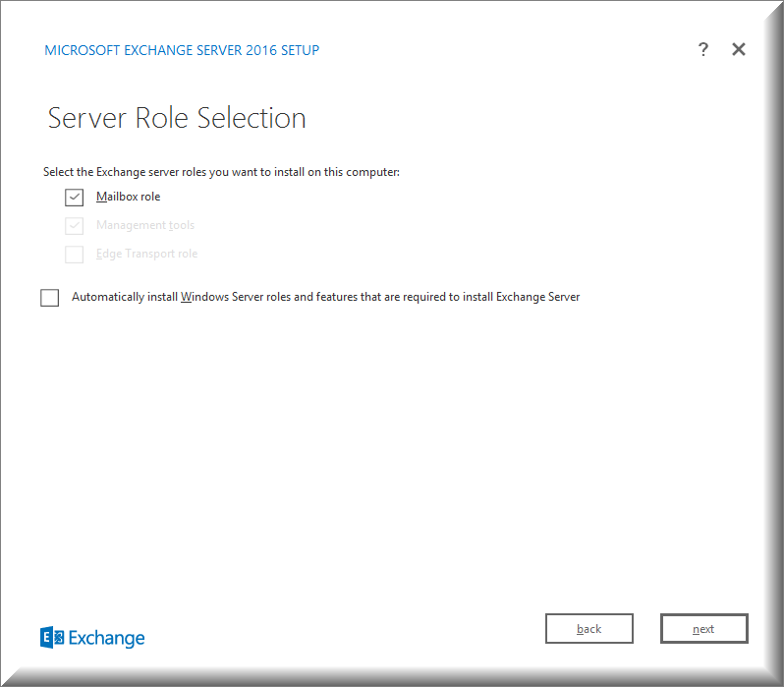784x687 pixels.
Task: Click the 'Edge Transport role' label
Action: click(x=146, y=254)
